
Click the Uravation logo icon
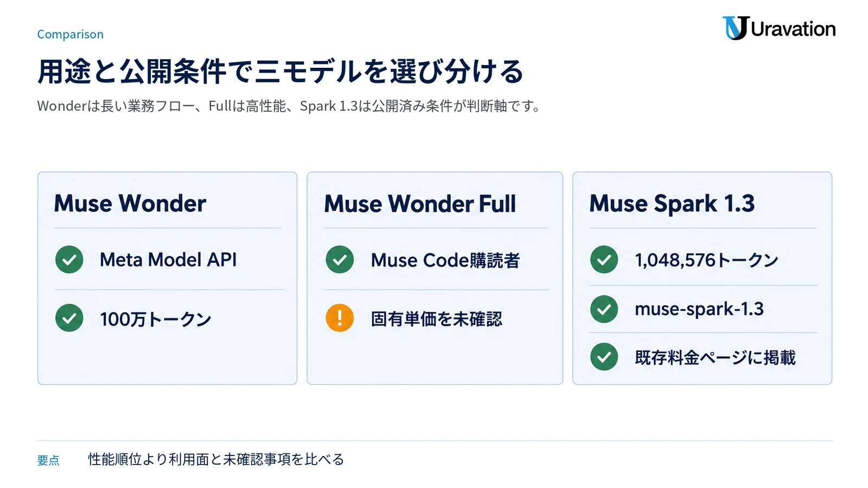tap(736, 28)
